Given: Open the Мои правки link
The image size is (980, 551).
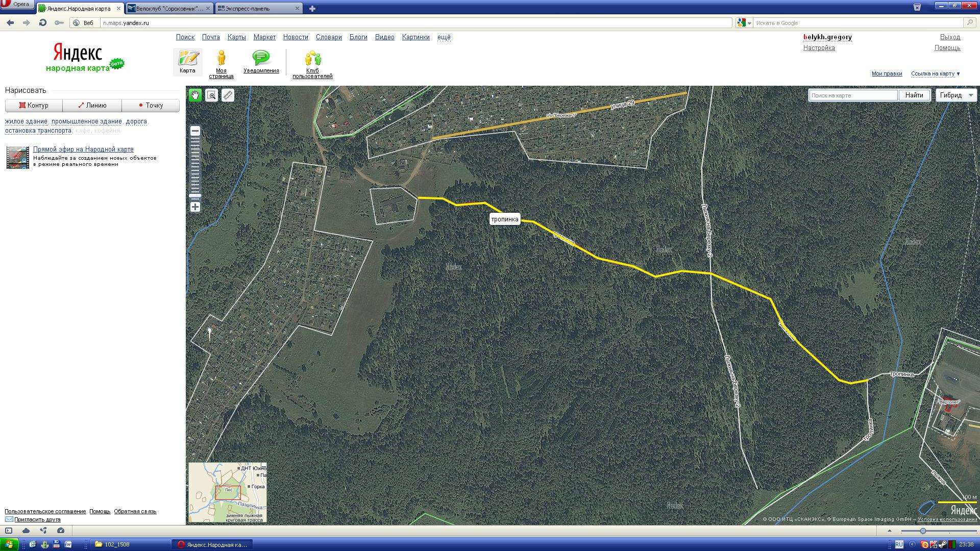Looking at the screenshot, I should 887,73.
